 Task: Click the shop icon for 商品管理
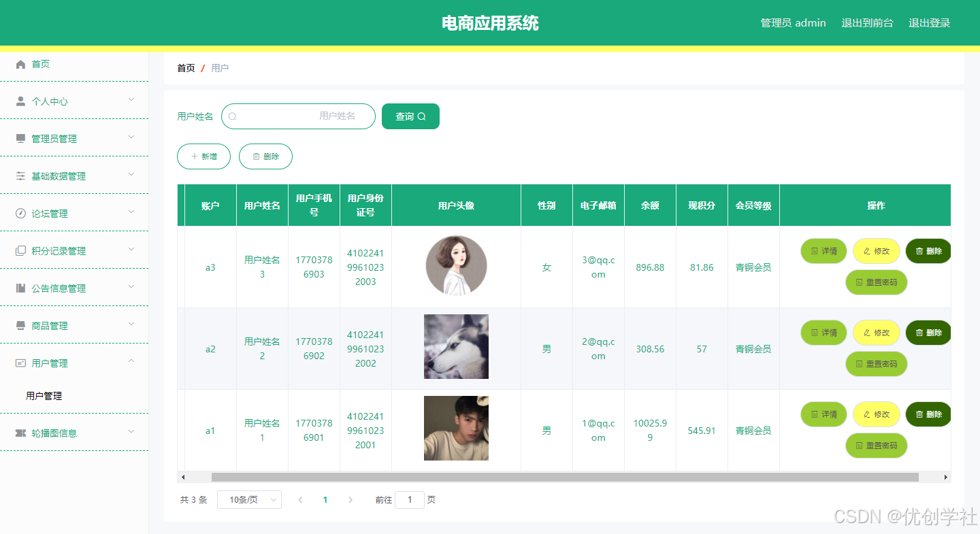20,326
